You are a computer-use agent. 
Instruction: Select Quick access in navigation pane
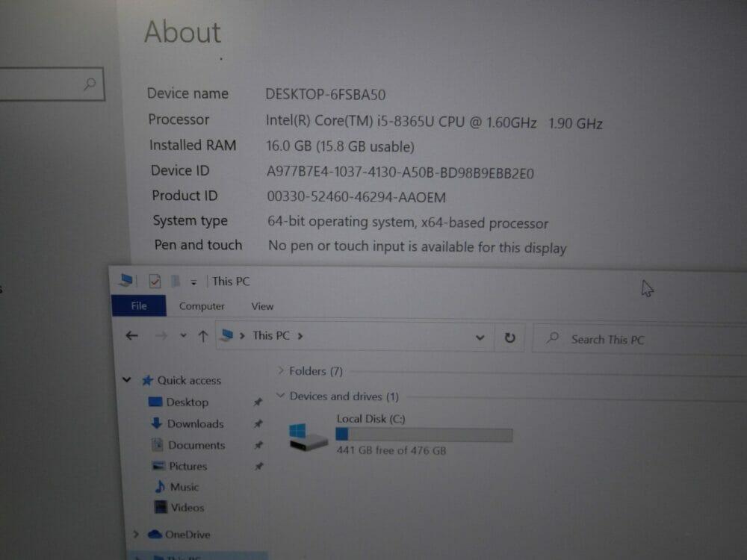tap(189, 381)
